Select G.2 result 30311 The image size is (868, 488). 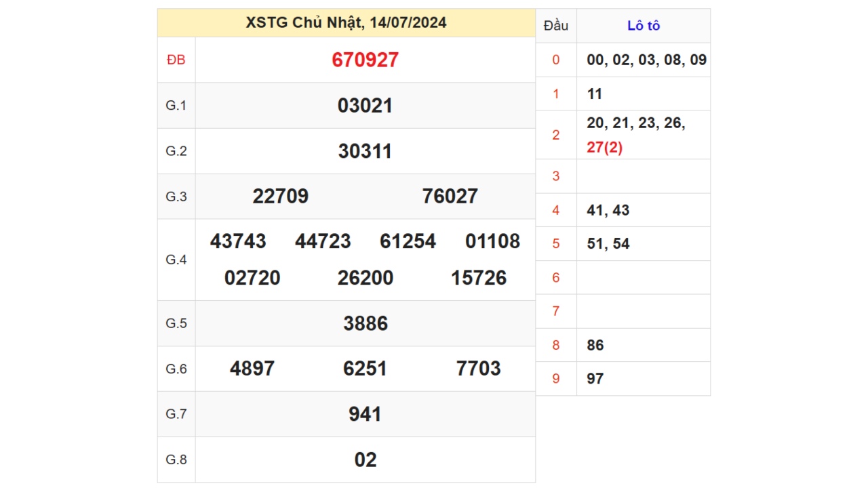tap(365, 151)
